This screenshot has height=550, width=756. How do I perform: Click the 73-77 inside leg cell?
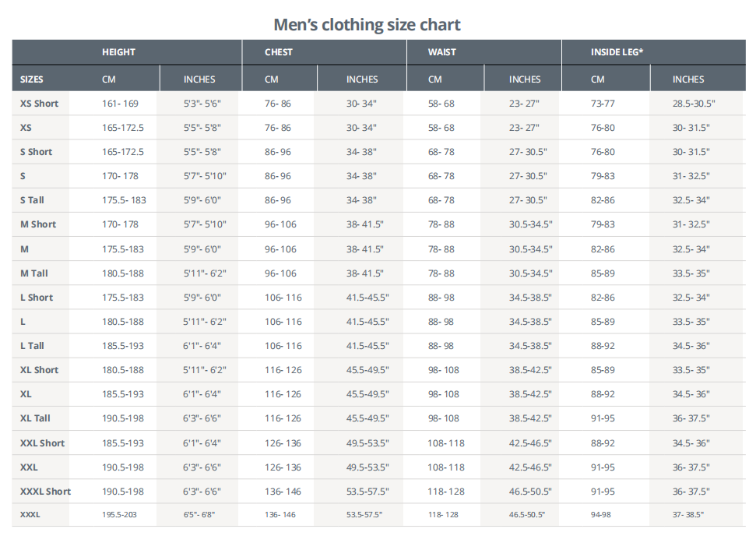click(x=603, y=104)
